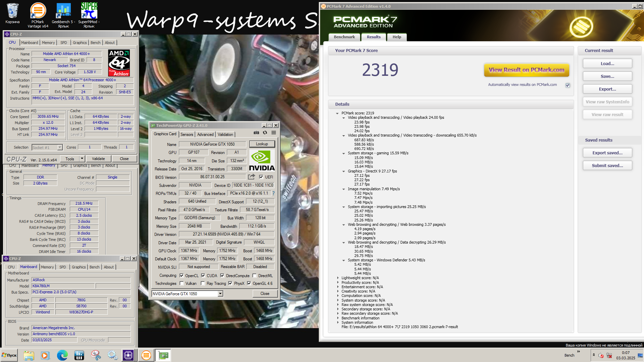Click Load... button in PCMark

coord(607,63)
